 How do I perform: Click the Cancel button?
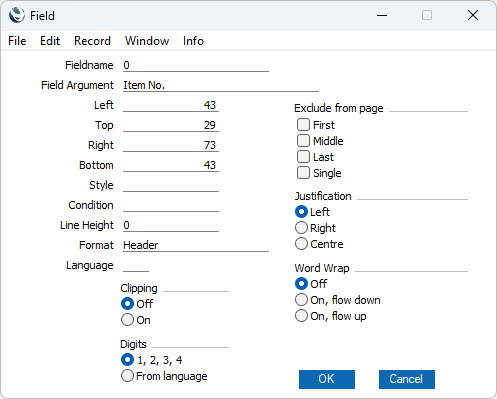407,379
